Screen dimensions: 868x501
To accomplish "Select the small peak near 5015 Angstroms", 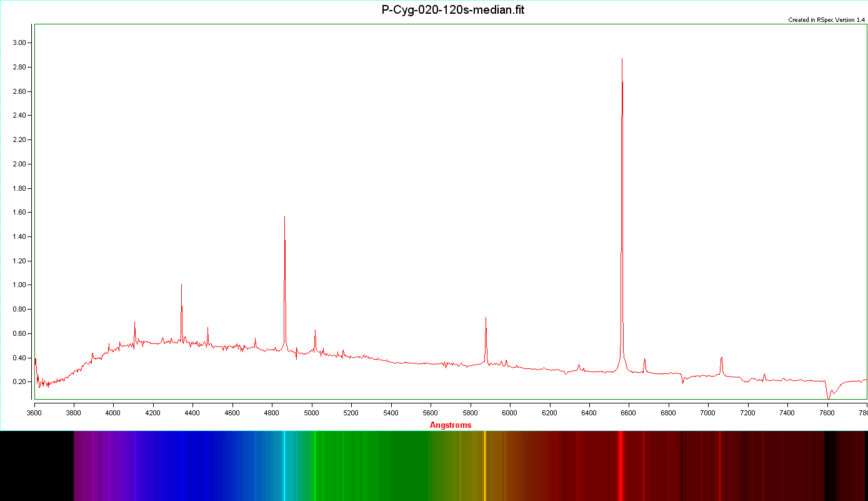I will [x=315, y=331].
